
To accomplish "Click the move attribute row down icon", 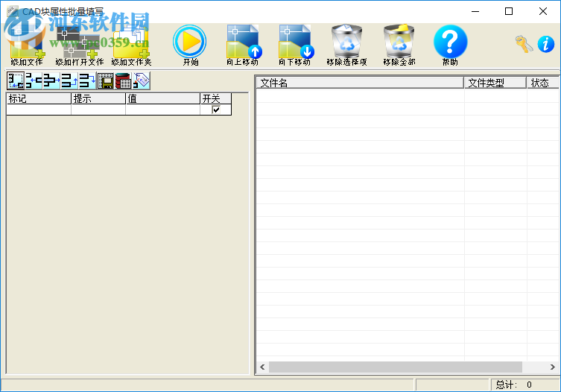I will (x=87, y=80).
